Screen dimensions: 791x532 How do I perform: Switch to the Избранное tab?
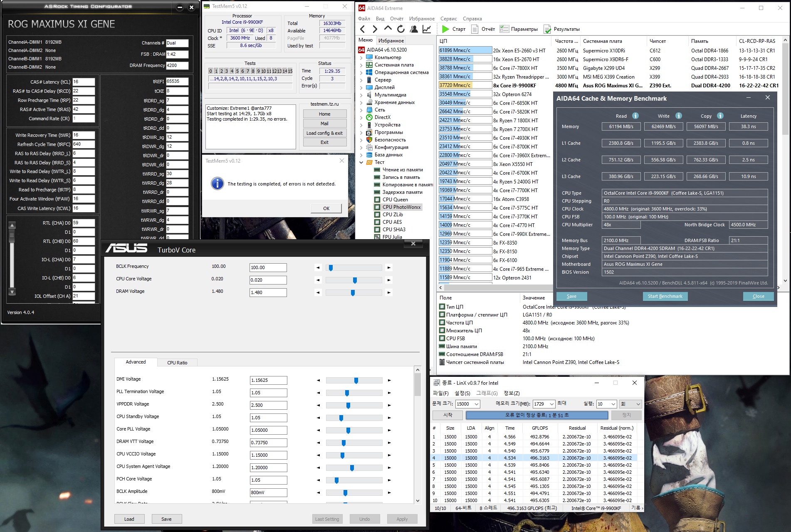(391, 40)
